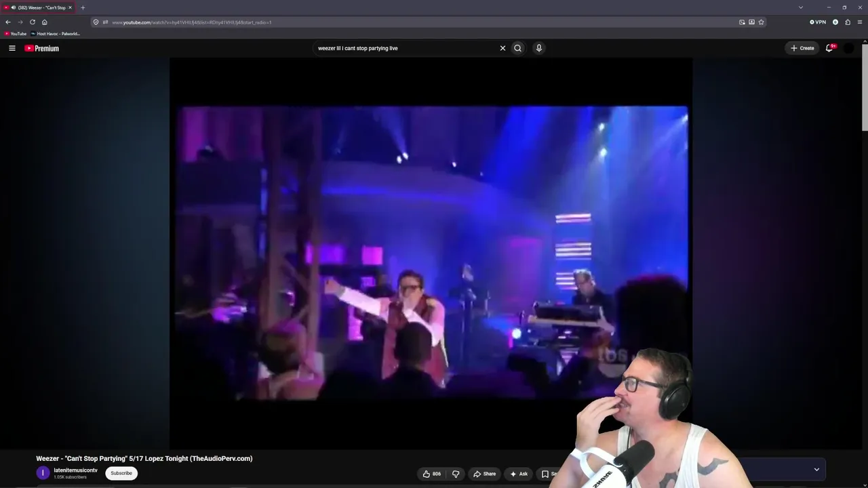This screenshot has width=868, height=488.
Task: Go to YouTube Premium home logo
Action: click(x=42, y=48)
